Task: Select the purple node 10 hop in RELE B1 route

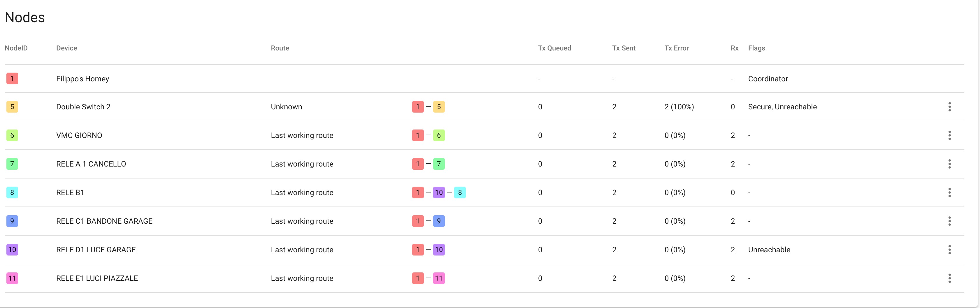Action: [439, 192]
